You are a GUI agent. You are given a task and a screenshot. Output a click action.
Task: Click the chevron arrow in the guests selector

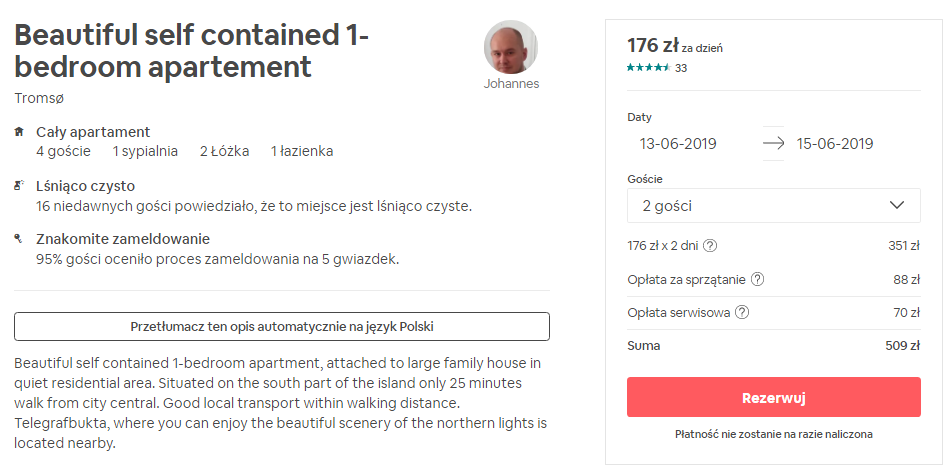(897, 205)
